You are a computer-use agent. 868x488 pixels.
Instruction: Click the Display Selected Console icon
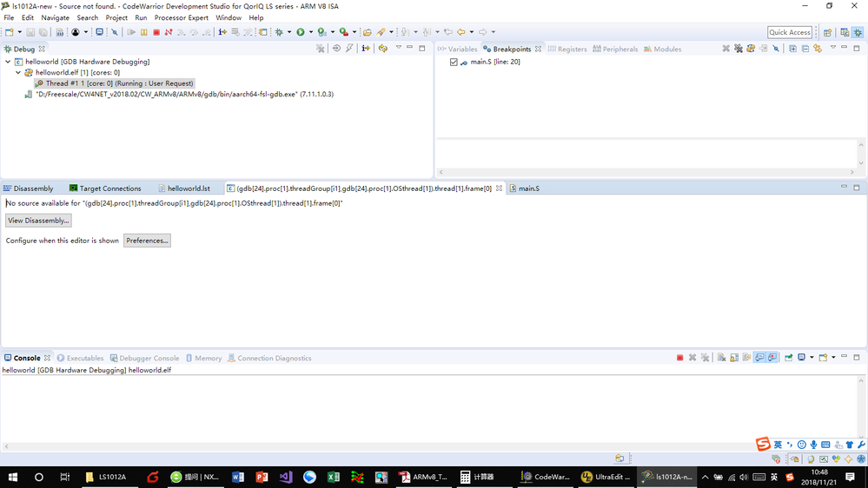[x=802, y=358]
